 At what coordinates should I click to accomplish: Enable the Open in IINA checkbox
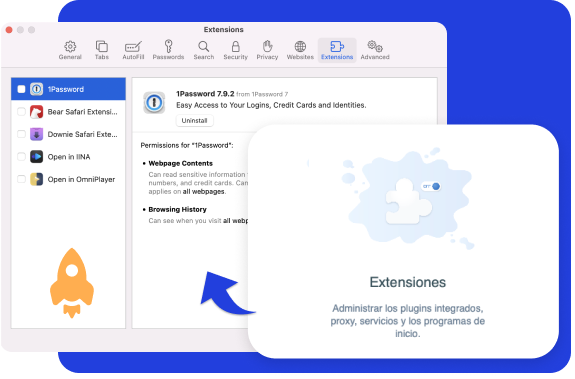[21, 157]
